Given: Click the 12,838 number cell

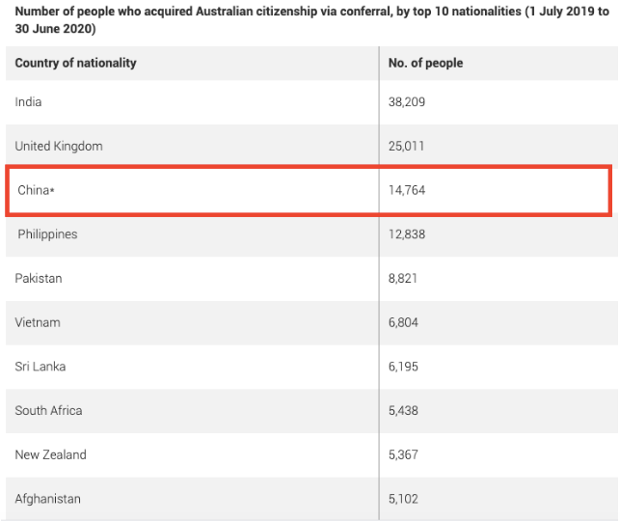Looking at the screenshot, I should pos(407,234).
